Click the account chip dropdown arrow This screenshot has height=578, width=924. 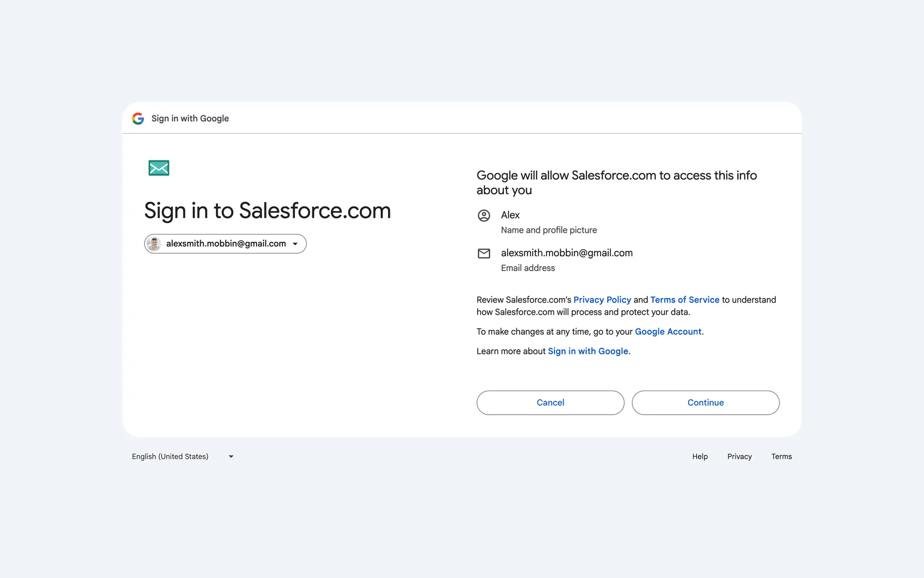[295, 244]
